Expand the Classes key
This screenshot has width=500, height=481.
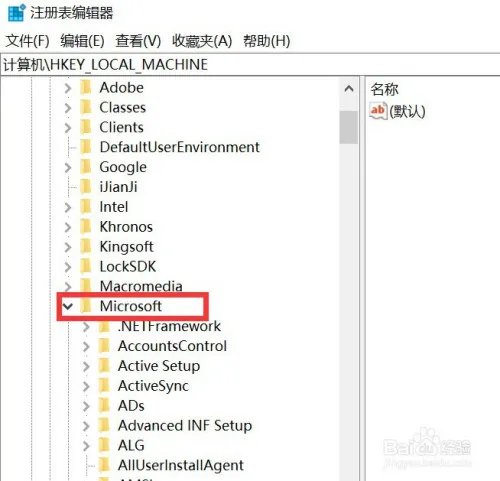point(68,108)
